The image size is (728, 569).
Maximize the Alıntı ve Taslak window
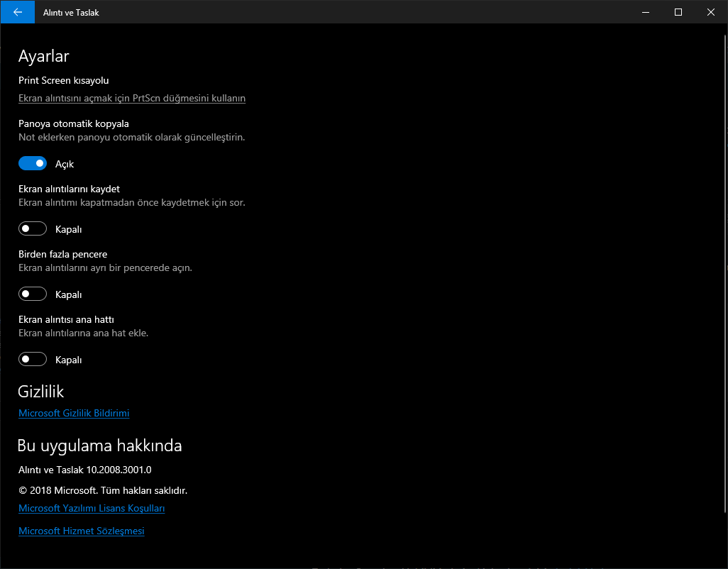(678, 12)
